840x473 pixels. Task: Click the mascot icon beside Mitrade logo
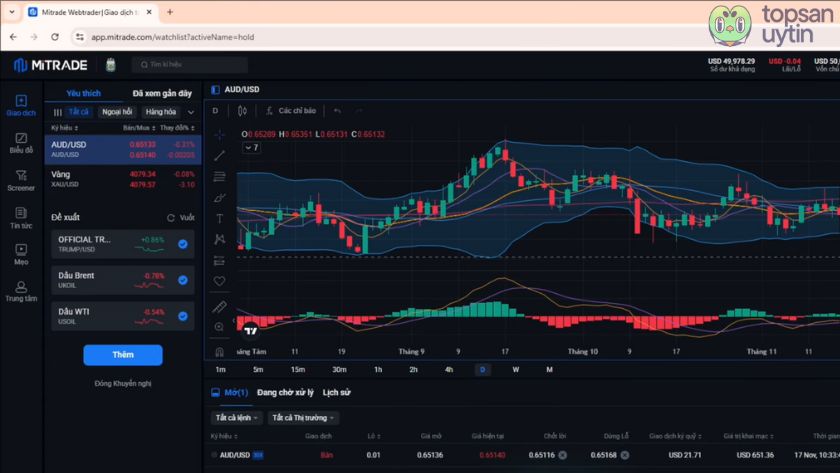[x=110, y=65]
